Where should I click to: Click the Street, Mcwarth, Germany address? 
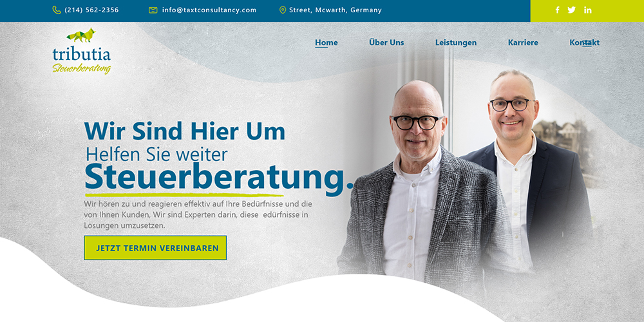(x=336, y=10)
